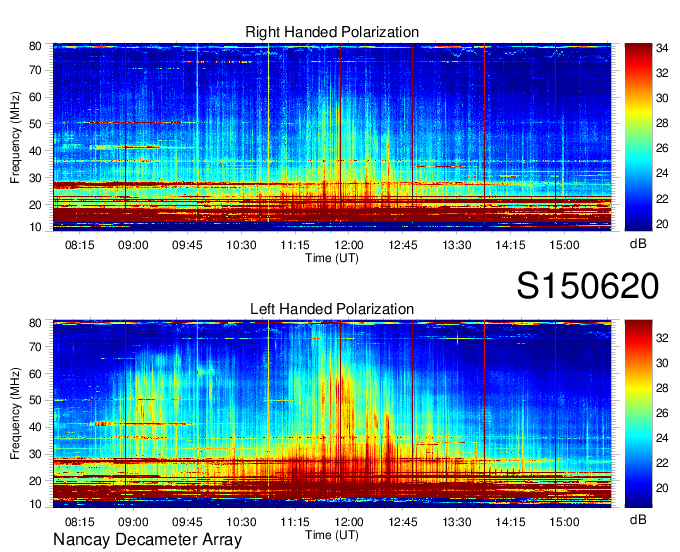Click the 20 dB label on the Left Handed color bar

coord(662,488)
